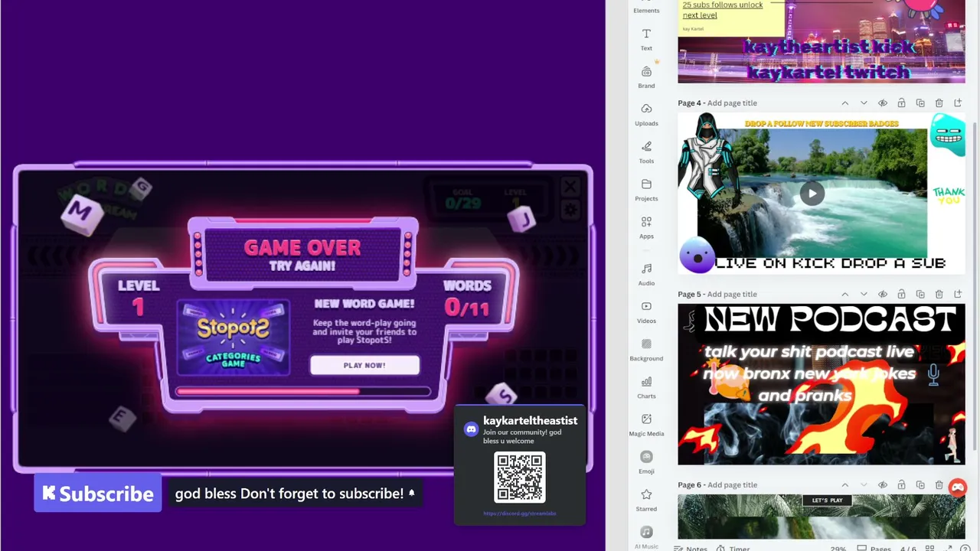The width and height of the screenshot is (980, 551).
Task: Click the StopotS Categories Game banner
Action: (234, 338)
